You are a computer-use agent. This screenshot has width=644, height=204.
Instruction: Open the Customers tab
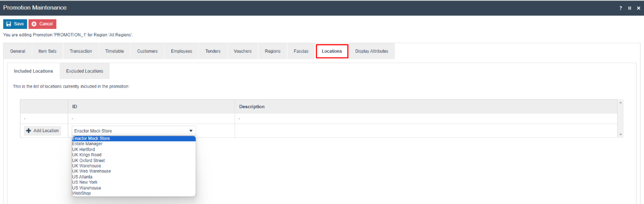pyautogui.click(x=147, y=51)
